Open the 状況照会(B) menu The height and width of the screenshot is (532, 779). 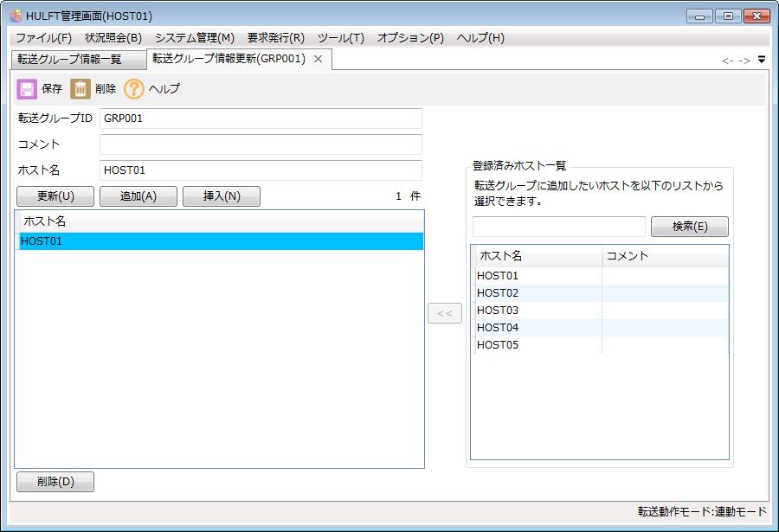[113, 38]
